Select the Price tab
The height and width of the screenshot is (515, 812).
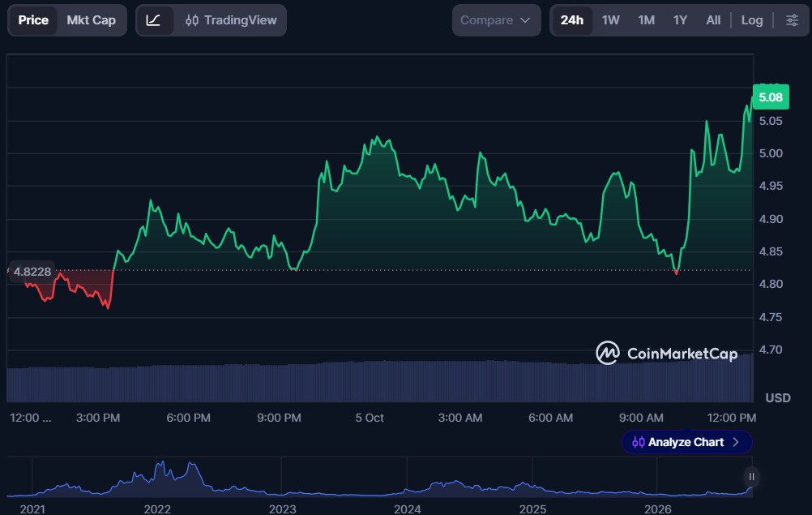tap(33, 20)
